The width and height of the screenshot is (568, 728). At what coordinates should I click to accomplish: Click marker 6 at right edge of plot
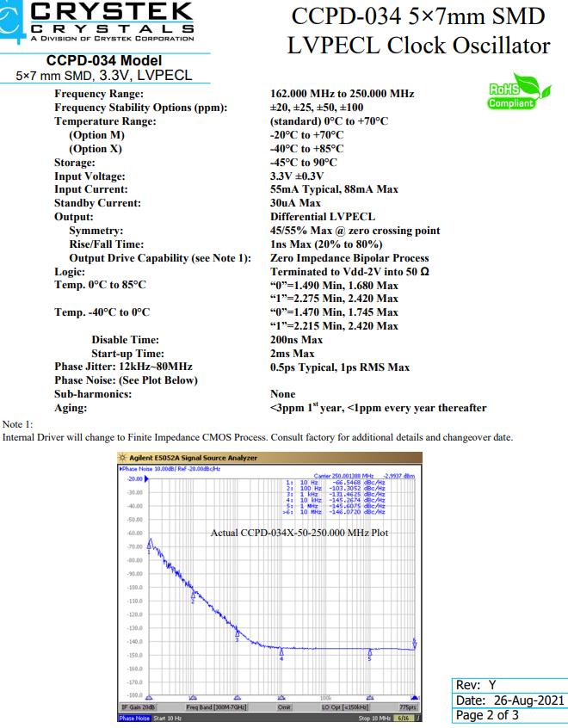(415, 644)
